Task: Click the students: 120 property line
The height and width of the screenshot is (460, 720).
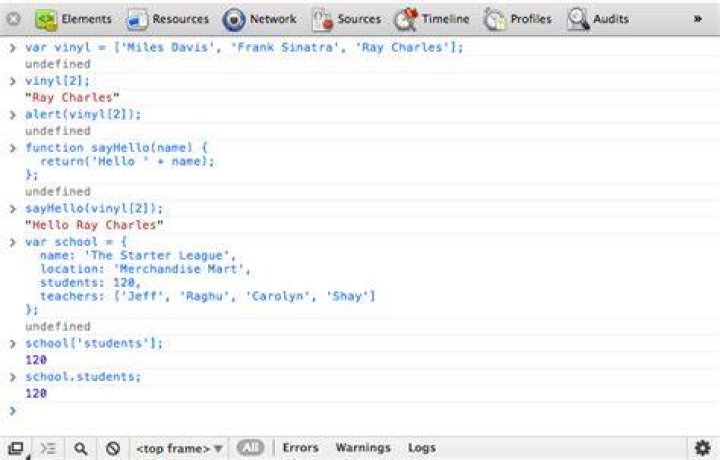Action: click(90, 283)
